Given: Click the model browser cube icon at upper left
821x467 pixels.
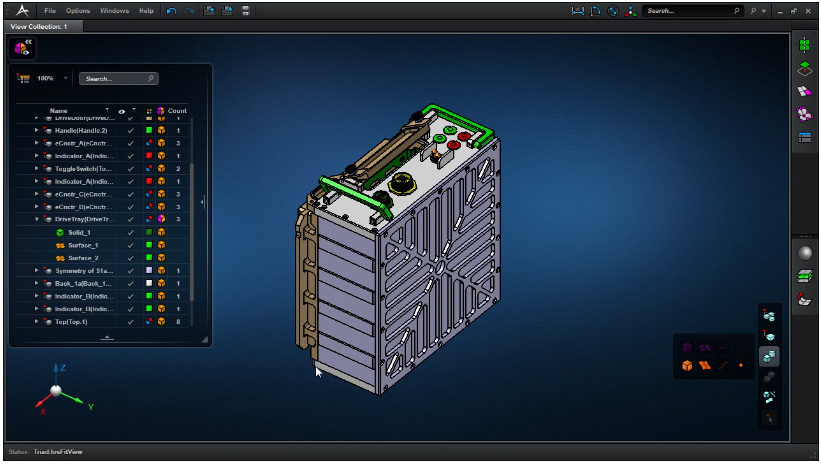Looking at the screenshot, I should tap(22, 48).
